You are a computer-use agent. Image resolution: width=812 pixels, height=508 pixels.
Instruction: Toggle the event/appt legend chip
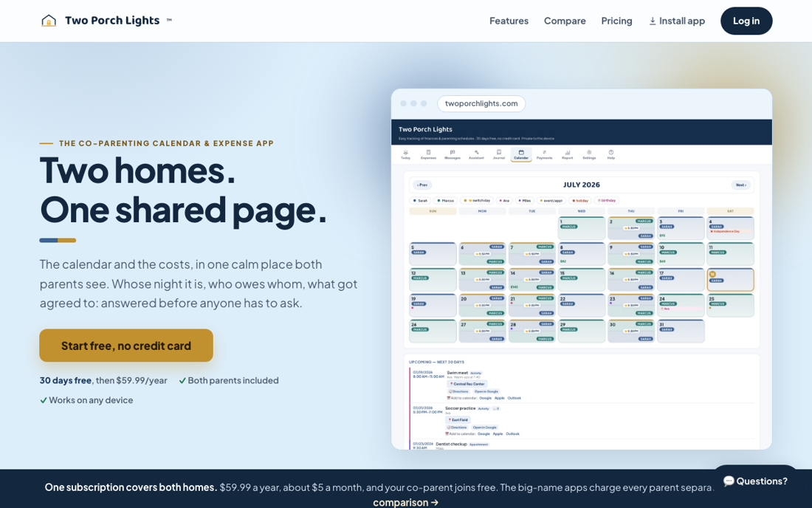coord(551,200)
